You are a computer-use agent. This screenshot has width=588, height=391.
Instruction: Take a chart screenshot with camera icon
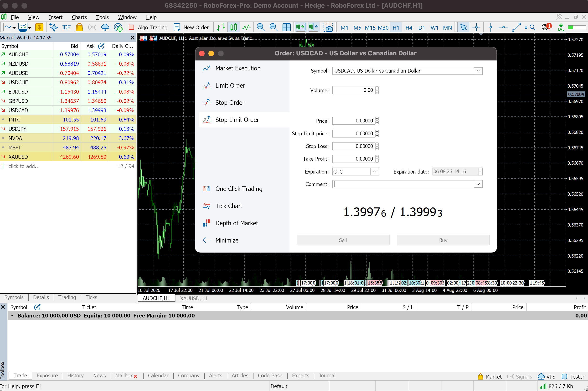(x=328, y=27)
